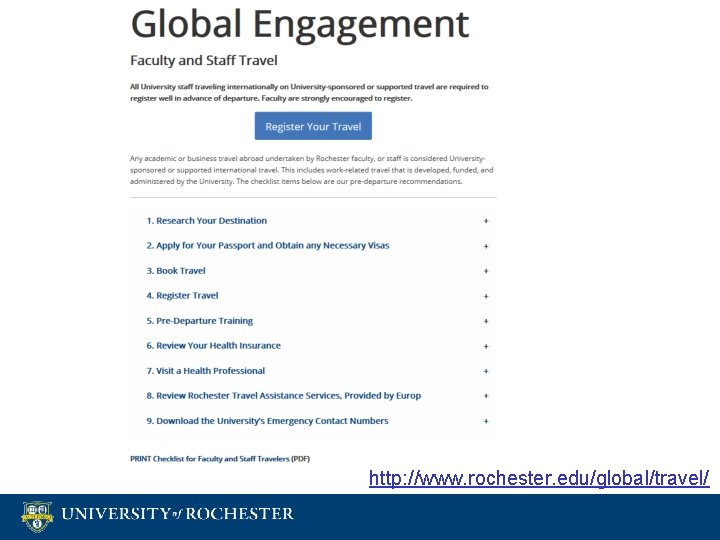Screen dimensions: 720x540
Task: Expand plus icon for Research Your Destination
Action: pyautogui.click(x=486, y=221)
